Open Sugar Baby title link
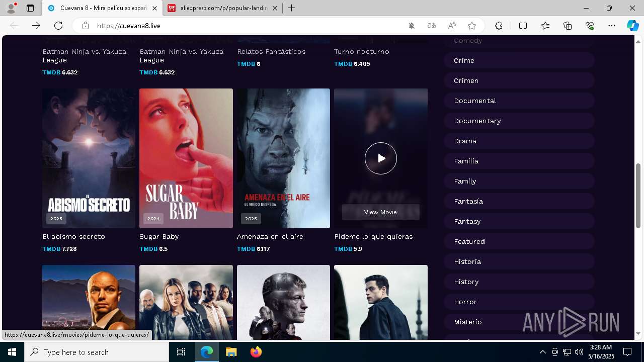This screenshot has width=644, height=362. tap(159, 236)
